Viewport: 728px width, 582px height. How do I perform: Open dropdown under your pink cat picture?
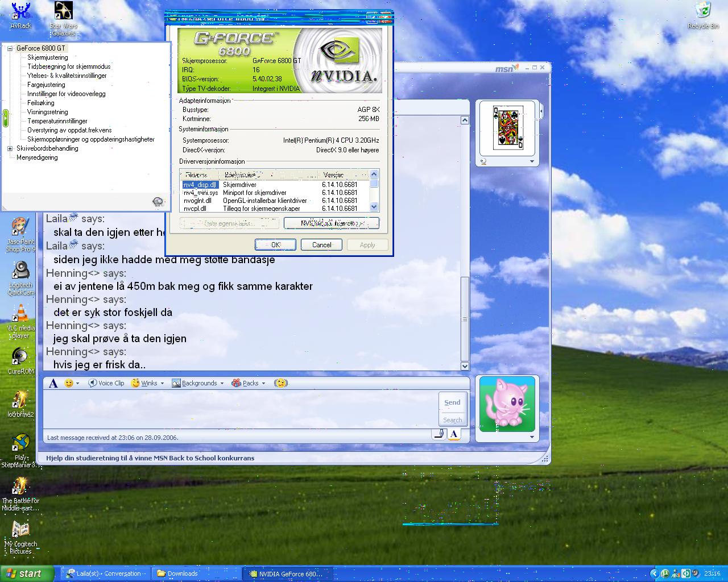[x=532, y=437]
